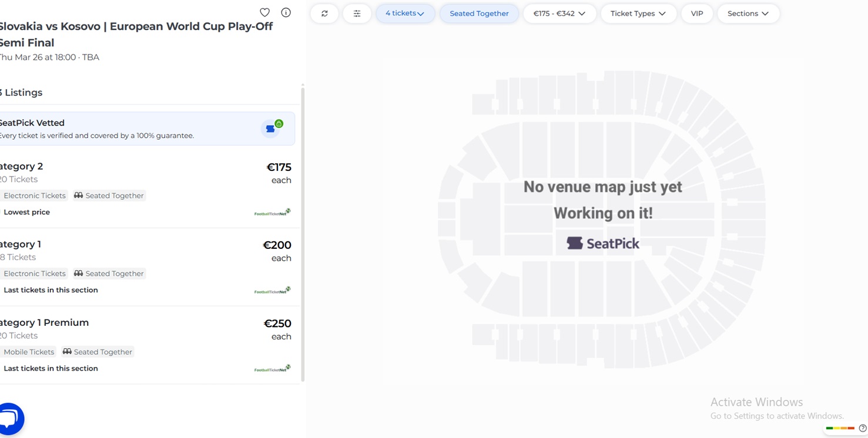Click the heart favorite icon
The height and width of the screenshot is (438, 868).
(264, 12)
